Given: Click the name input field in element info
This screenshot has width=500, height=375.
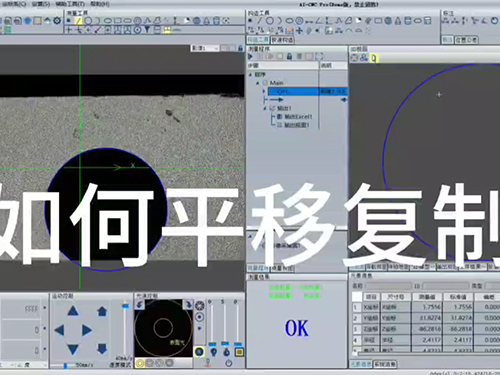Looking at the screenshot, I should pyautogui.click(x=389, y=286).
